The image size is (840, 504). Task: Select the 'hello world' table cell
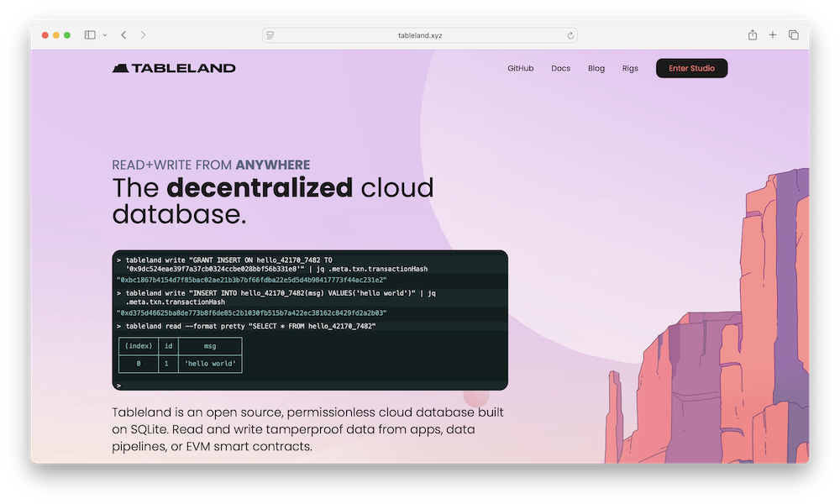click(210, 364)
